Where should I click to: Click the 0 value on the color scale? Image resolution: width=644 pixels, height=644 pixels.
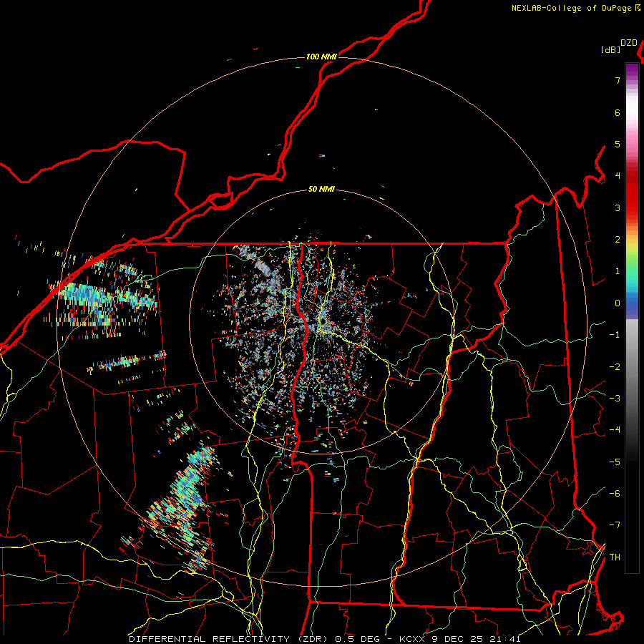tap(618, 303)
